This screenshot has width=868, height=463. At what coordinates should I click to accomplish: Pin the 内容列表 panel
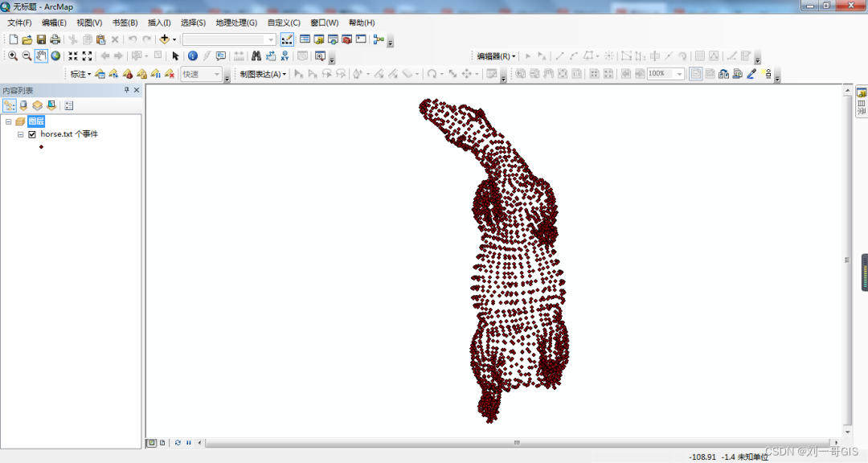[126, 90]
